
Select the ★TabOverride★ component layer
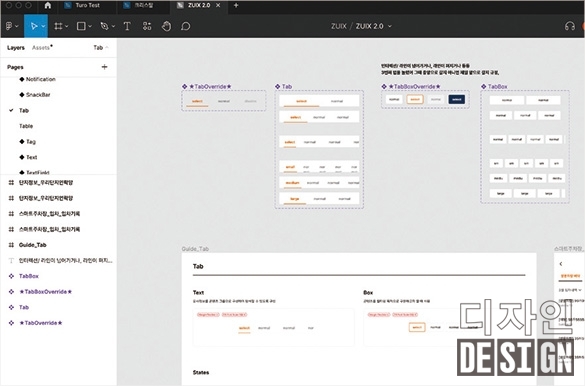(x=41, y=323)
